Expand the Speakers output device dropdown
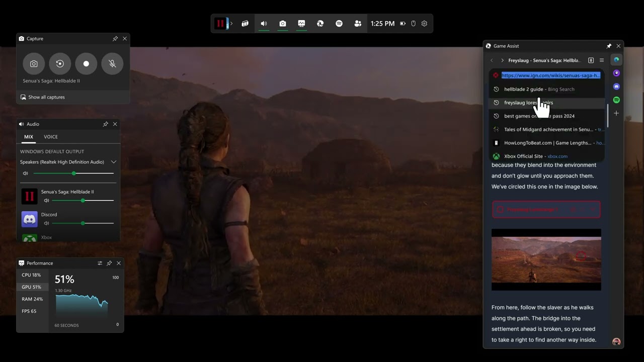 tap(114, 162)
